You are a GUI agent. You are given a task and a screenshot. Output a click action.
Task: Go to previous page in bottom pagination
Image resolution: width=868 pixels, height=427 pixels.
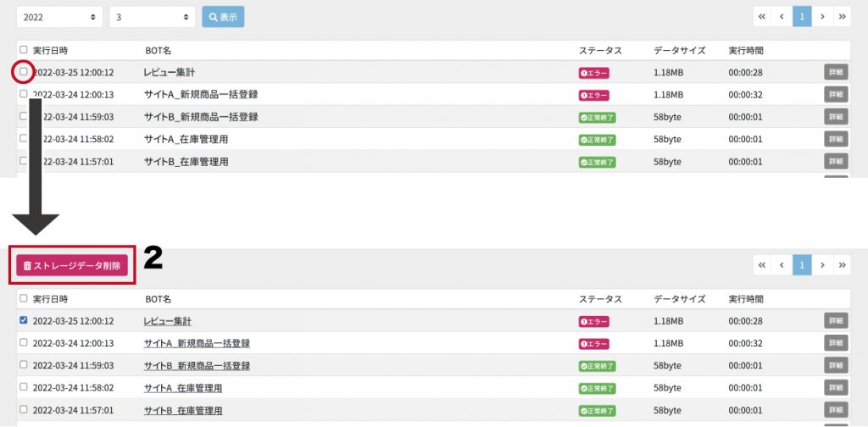(782, 265)
